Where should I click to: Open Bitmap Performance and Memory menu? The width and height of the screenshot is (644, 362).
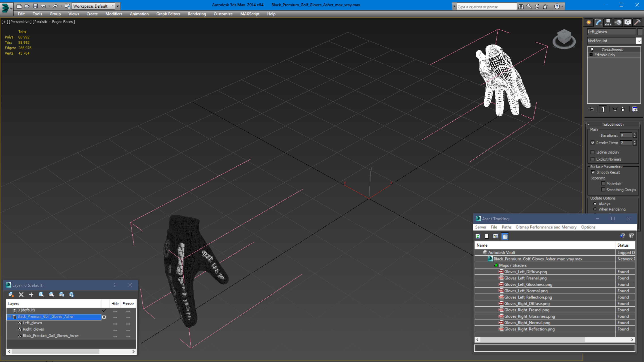point(546,227)
